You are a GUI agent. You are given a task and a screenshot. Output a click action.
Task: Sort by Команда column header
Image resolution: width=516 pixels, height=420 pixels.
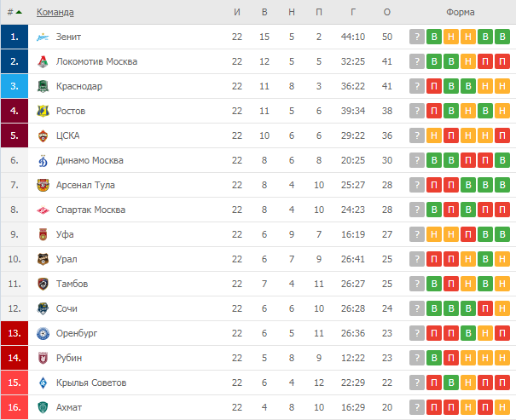coord(55,12)
